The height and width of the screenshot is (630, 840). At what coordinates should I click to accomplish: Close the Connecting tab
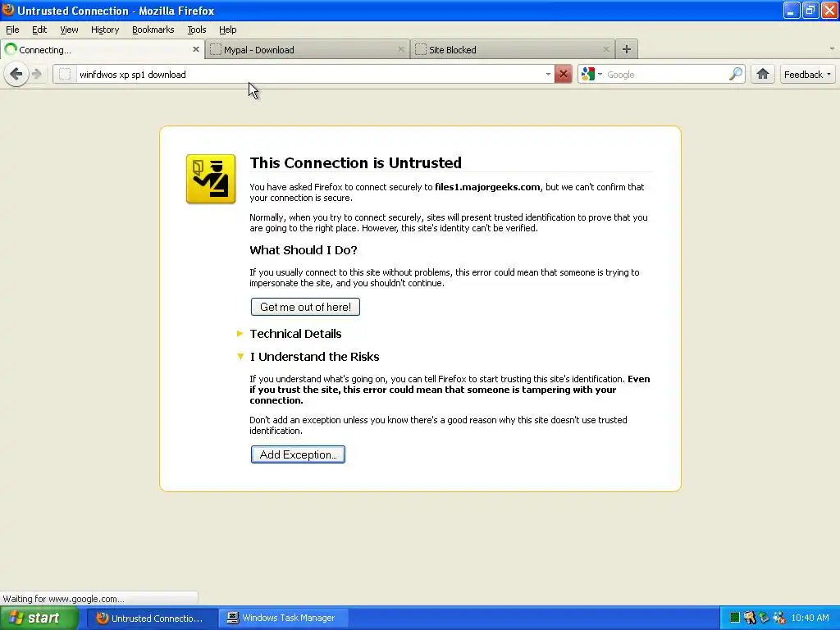tap(195, 49)
